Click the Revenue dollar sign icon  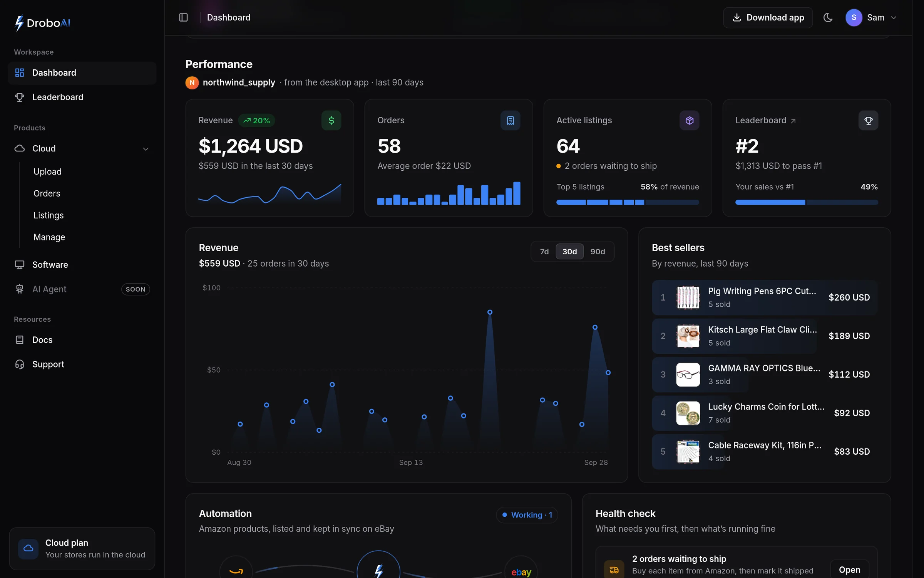coord(331,121)
